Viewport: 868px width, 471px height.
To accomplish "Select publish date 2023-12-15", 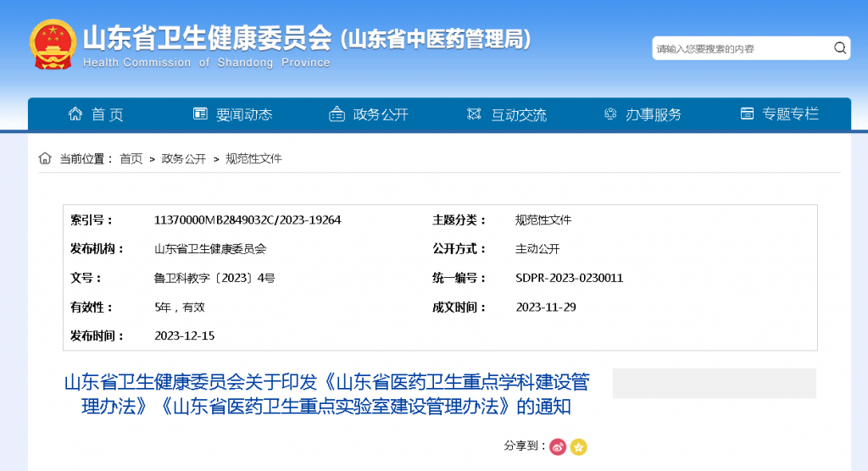I will [184, 336].
